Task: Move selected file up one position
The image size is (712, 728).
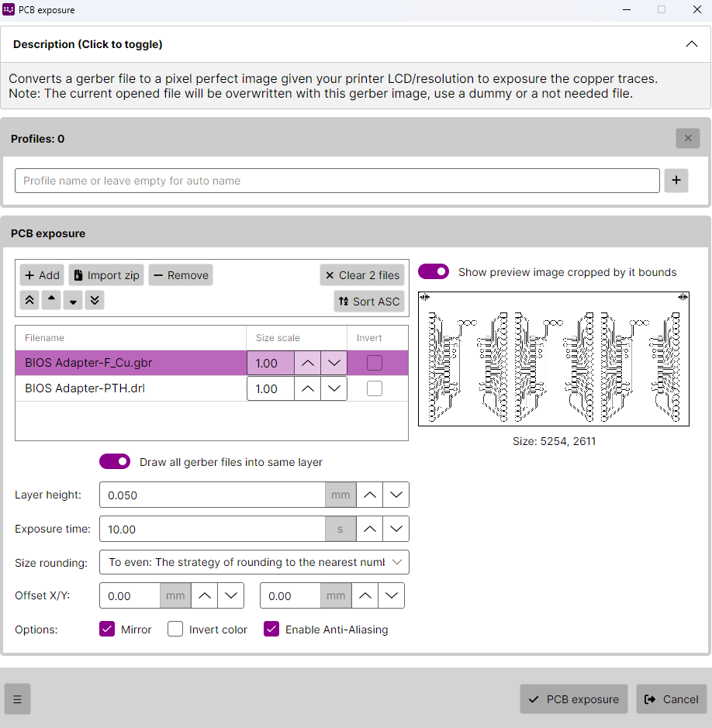Action: (x=51, y=300)
